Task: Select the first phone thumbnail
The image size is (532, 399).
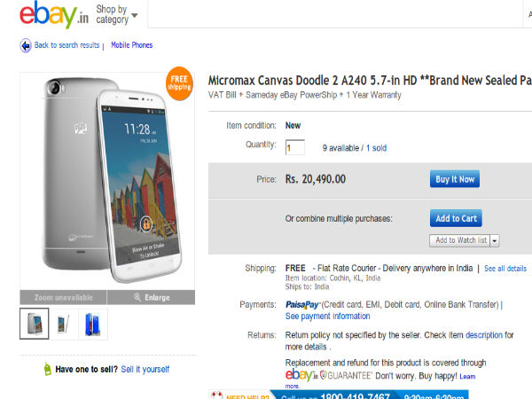Action: [x=35, y=325]
